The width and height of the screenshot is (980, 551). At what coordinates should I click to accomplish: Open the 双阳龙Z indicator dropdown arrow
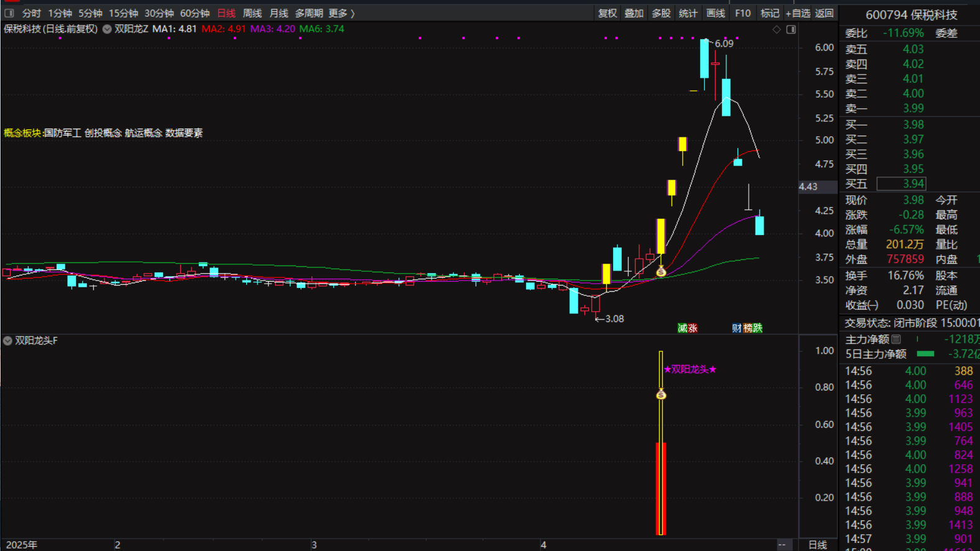107,29
